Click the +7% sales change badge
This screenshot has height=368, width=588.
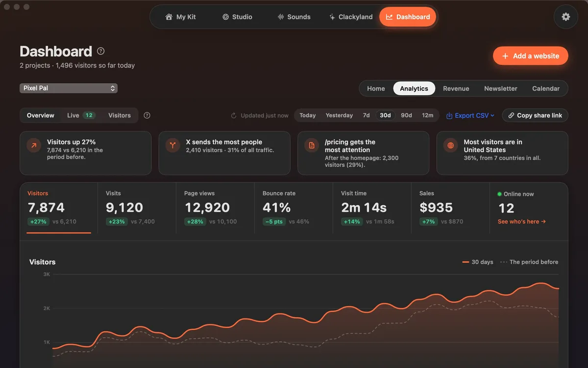tap(428, 222)
